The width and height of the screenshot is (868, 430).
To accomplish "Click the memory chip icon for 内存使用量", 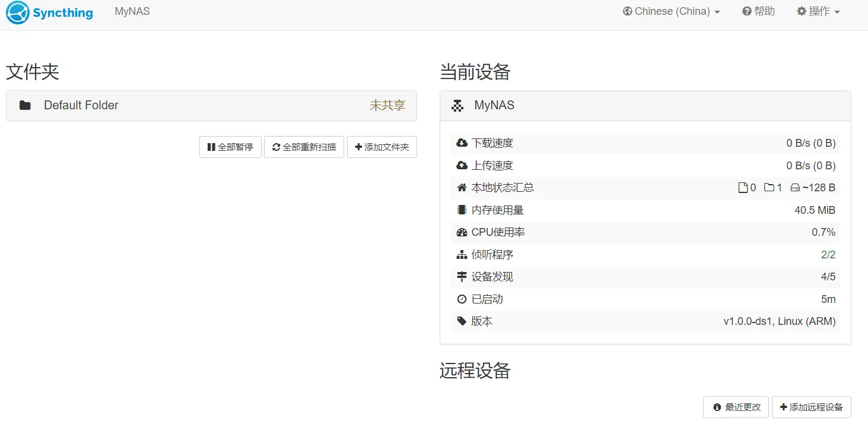I will [x=462, y=210].
